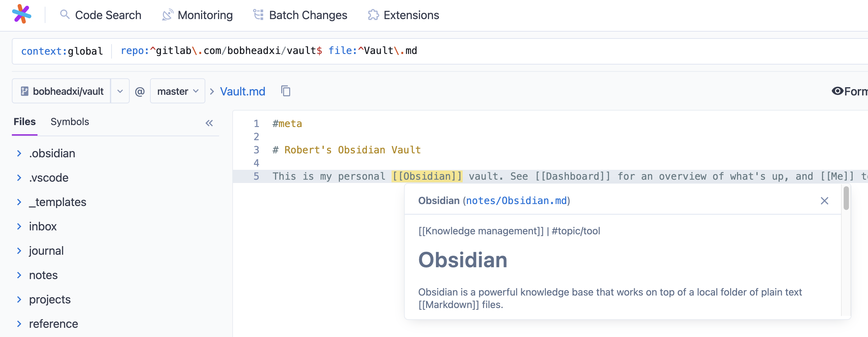Viewport: 868px width, 337px height.
Task: Open notes/Obsidian.md from the hover popup
Action: point(516,201)
